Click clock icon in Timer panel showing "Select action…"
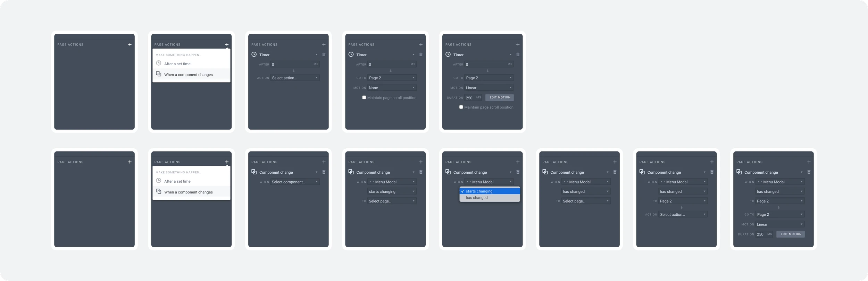Screen dimensions: 868x281 click(254, 55)
